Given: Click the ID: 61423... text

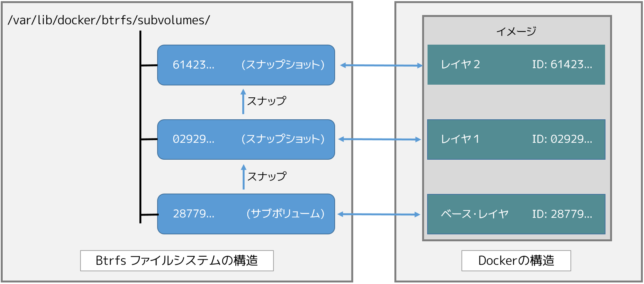Looking at the screenshot, I should coord(562,65).
